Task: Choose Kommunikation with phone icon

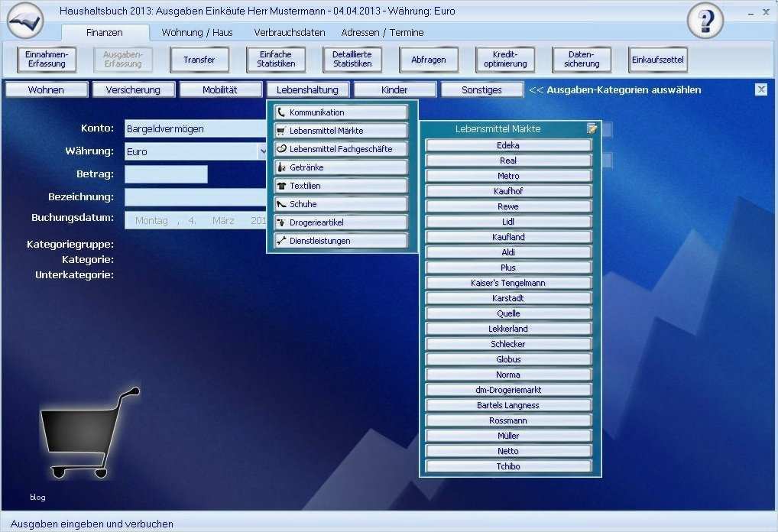Action: tap(341, 112)
